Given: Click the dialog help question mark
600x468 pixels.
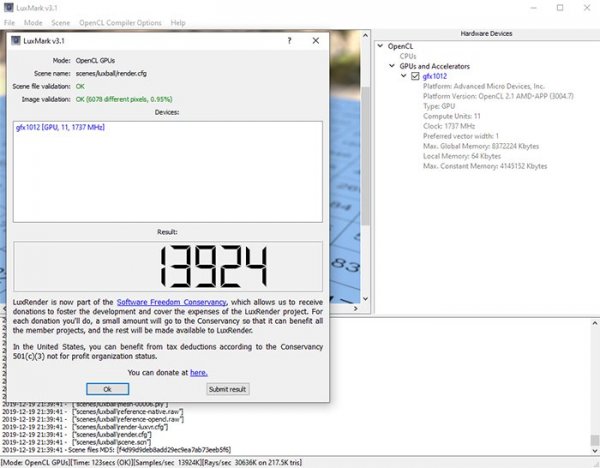Looking at the screenshot, I should click(x=289, y=41).
